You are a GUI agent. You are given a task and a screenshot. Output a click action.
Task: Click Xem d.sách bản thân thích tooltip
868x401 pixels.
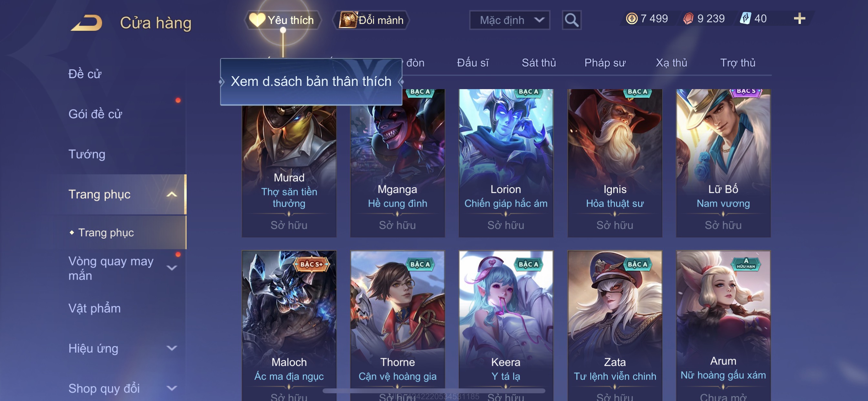point(311,82)
